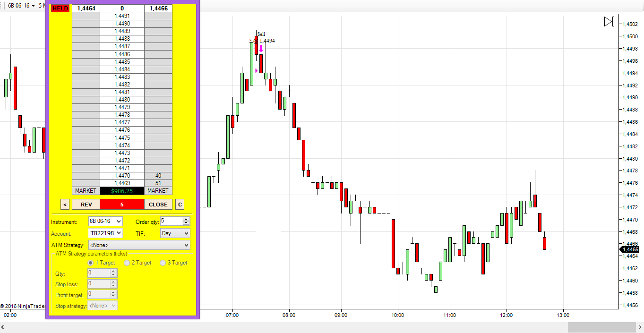Image resolution: width=644 pixels, height=333 pixels.
Task: Click the 1,4480 price label on axis
Action: coord(630,159)
